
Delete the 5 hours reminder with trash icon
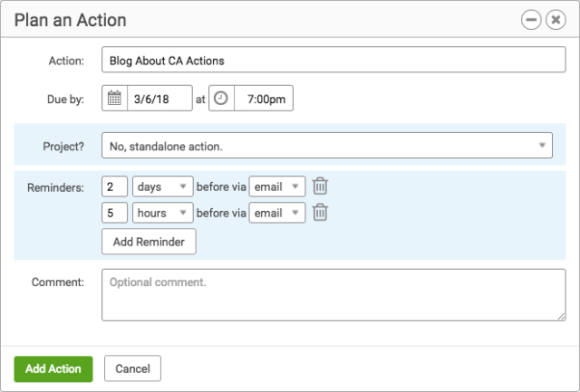(320, 213)
